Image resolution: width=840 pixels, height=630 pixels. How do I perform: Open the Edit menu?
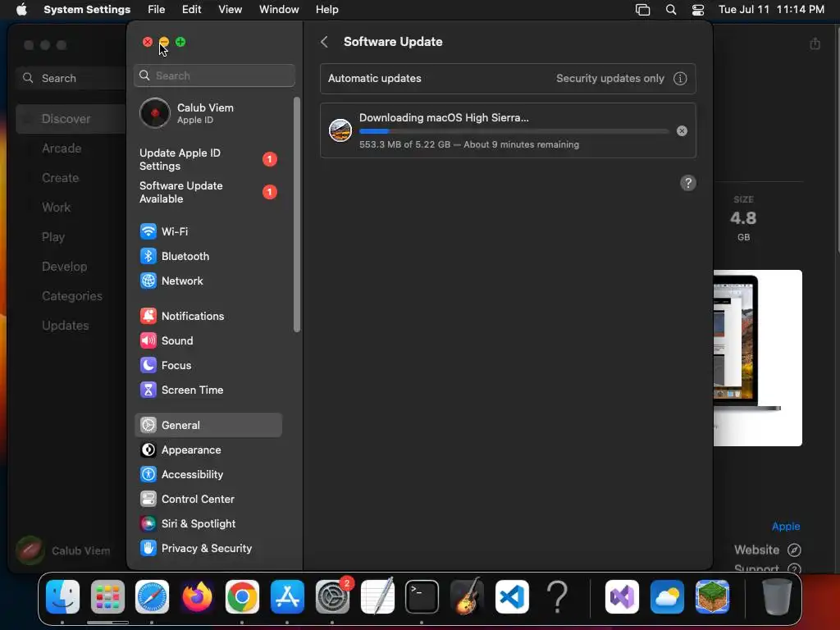pyautogui.click(x=191, y=10)
